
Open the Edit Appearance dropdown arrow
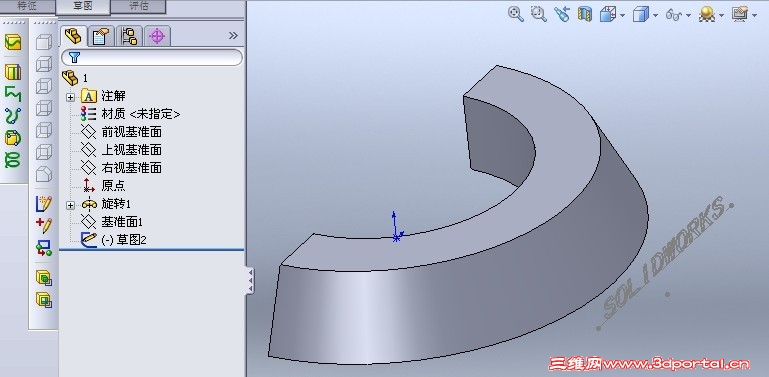pos(721,16)
